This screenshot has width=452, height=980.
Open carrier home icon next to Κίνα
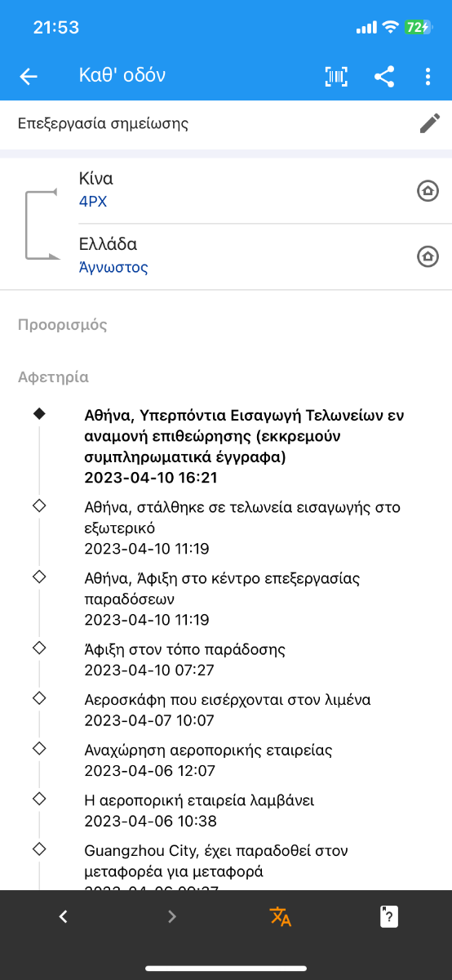click(x=428, y=191)
